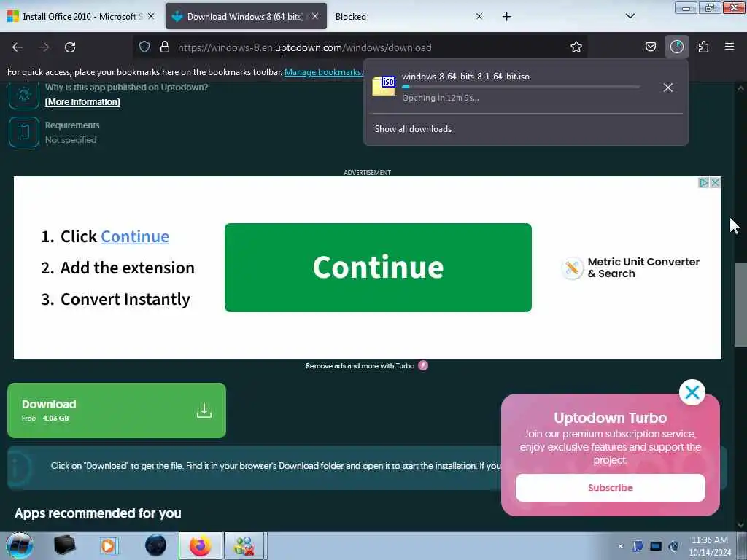The height and width of the screenshot is (560, 747).
Task: Show hidden system tray icons
Action: tap(620, 547)
